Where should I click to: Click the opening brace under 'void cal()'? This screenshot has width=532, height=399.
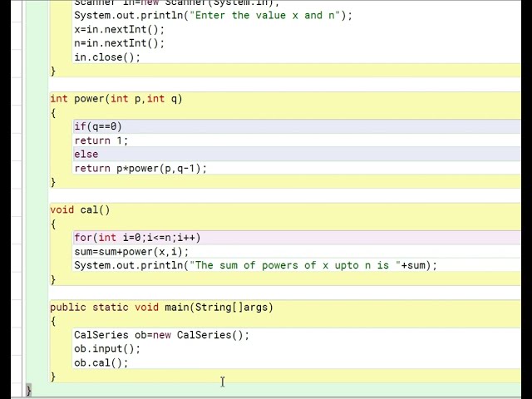coord(53,224)
